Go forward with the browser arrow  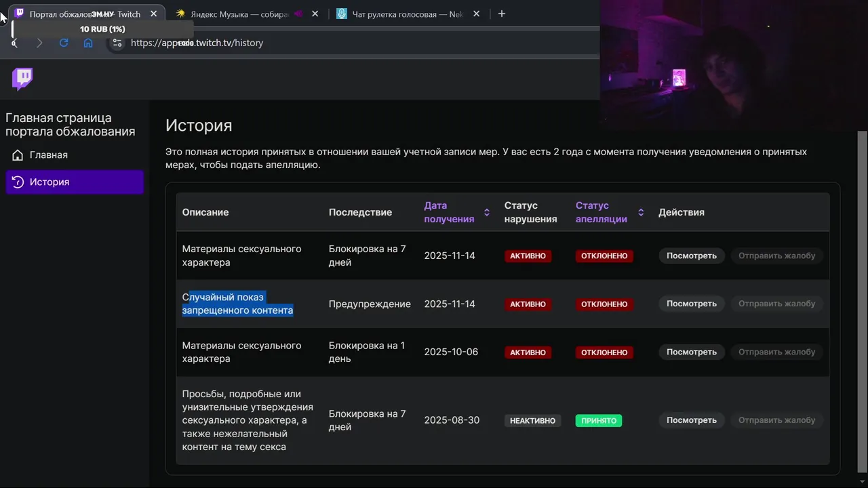point(39,43)
